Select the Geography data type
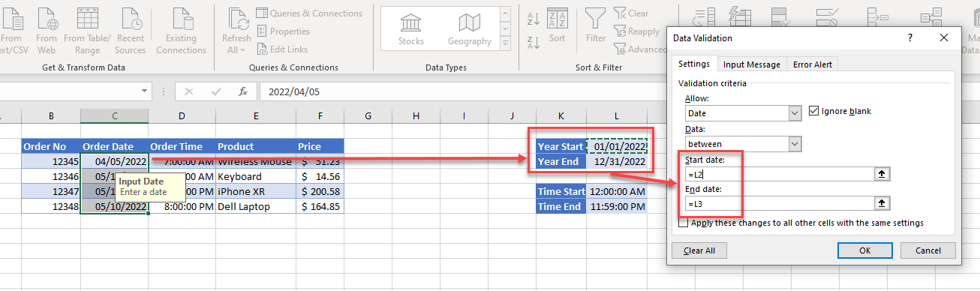The height and width of the screenshot is (291, 980). (470, 30)
